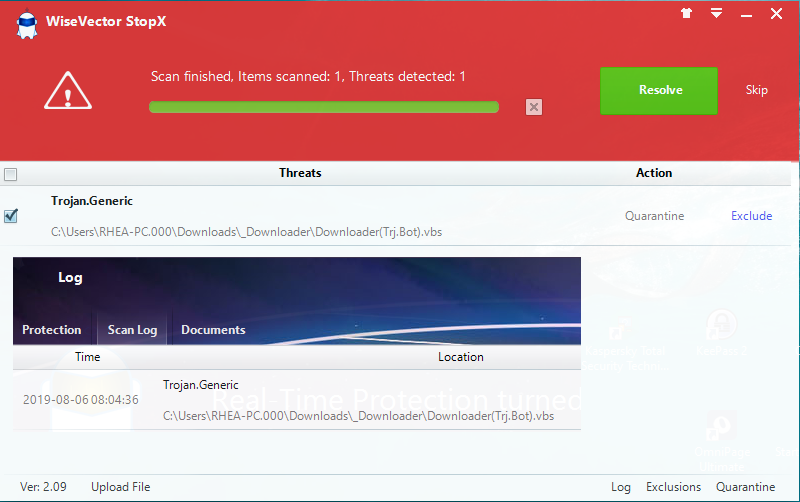Open Quarantine from the bottom bar
This screenshot has width=800, height=502.
745,487
